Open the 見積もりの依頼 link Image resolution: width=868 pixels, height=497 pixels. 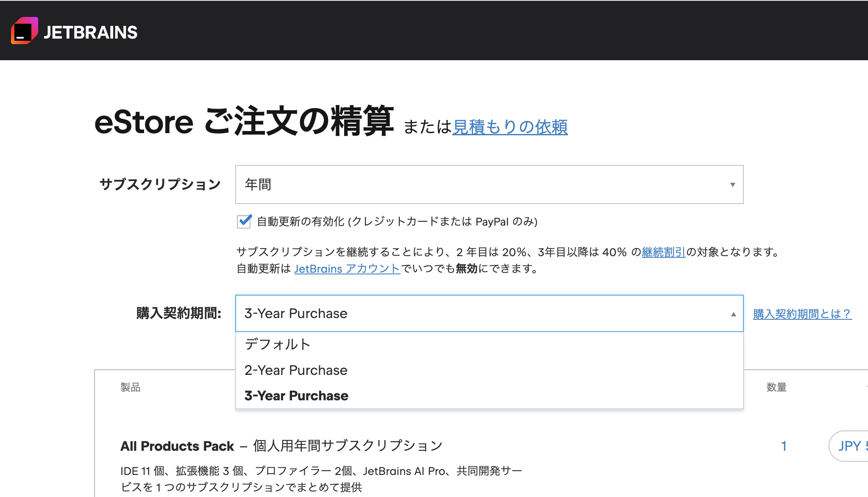(510, 127)
